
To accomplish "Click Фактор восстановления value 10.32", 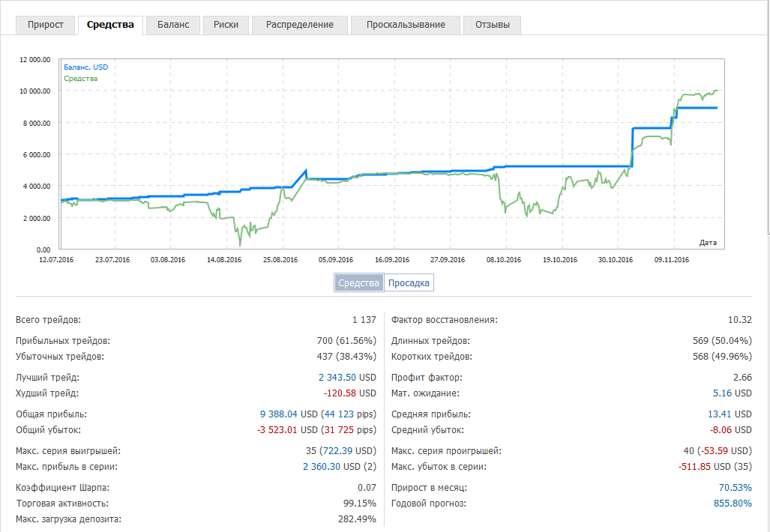I will (739, 320).
